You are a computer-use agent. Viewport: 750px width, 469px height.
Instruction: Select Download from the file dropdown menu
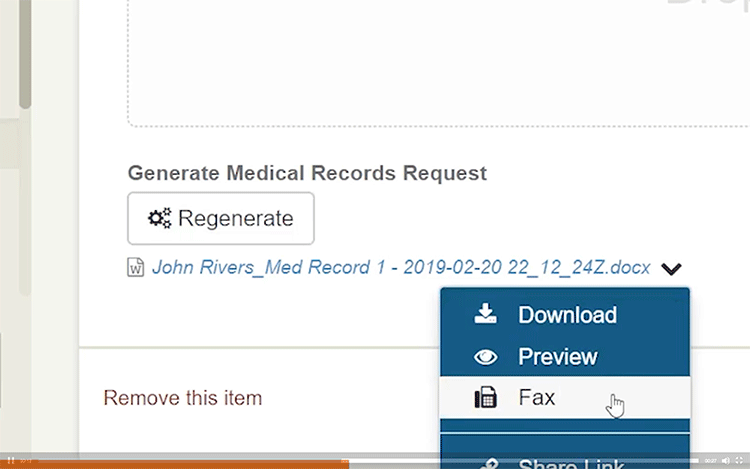[x=565, y=314]
